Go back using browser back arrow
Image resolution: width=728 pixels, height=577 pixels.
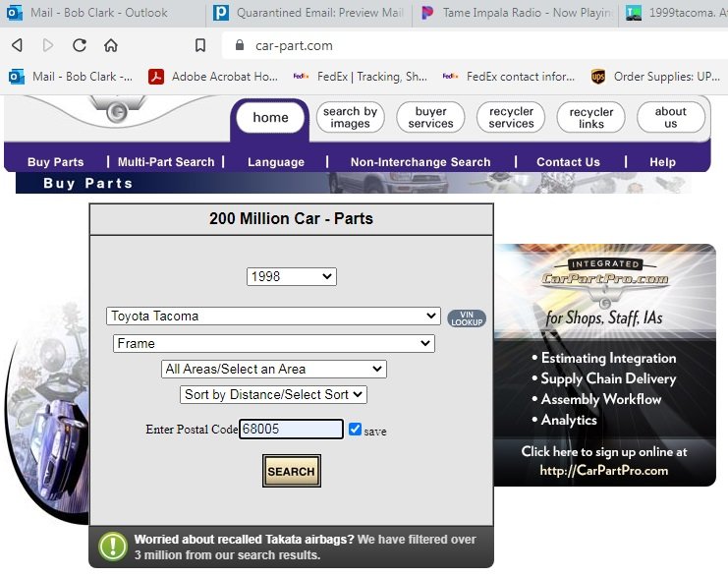pos(17,45)
